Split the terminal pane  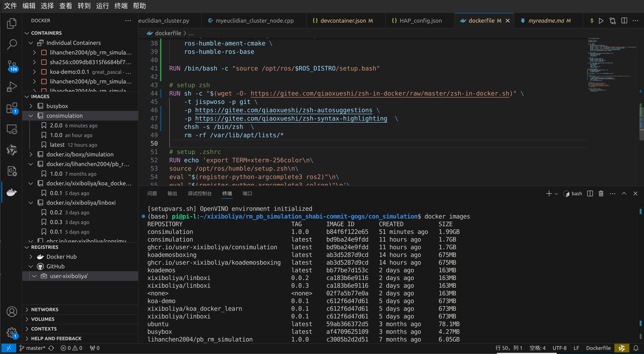pyautogui.click(x=590, y=193)
